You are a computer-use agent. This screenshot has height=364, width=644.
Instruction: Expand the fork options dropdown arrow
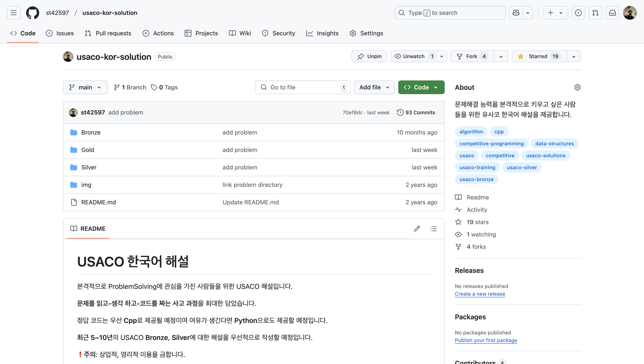pos(501,56)
